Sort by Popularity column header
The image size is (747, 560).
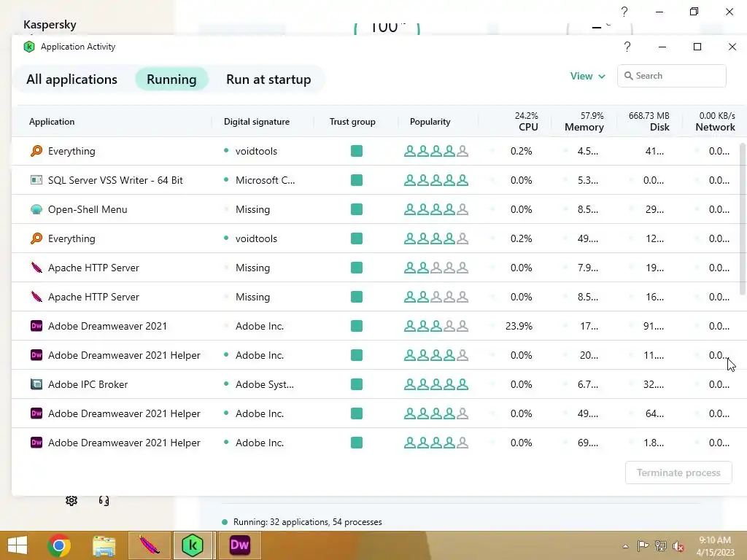coord(430,122)
